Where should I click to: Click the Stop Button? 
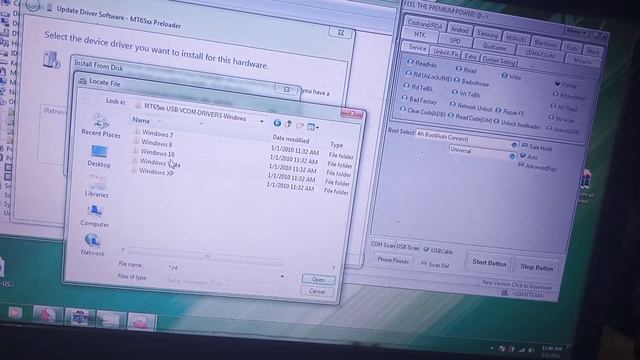tap(536, 267)
